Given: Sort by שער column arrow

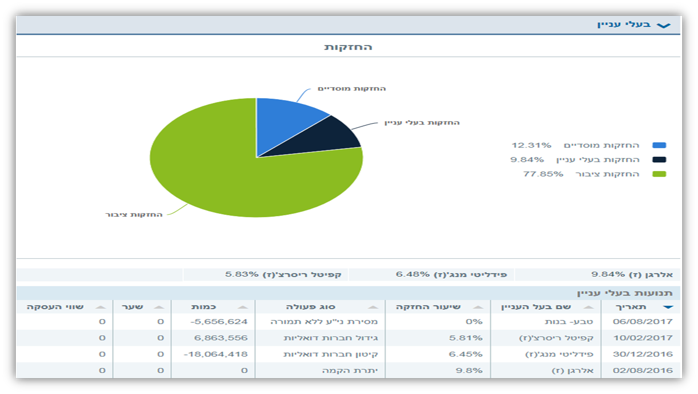Looking at the screenshot, I should 159,307.
